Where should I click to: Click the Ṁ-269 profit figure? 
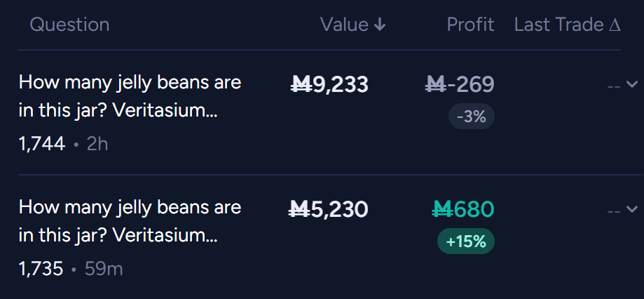[x=460, y=84]
